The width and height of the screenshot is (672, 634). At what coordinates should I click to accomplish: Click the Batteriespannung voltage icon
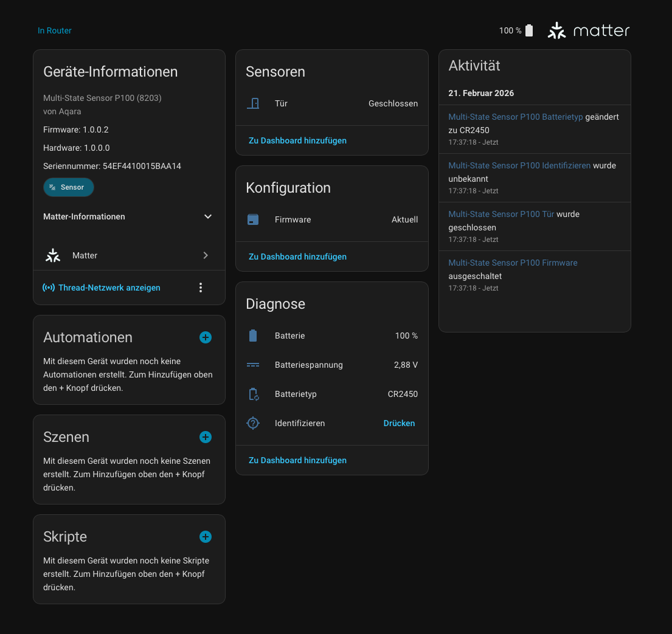click(x=253, y=365)
